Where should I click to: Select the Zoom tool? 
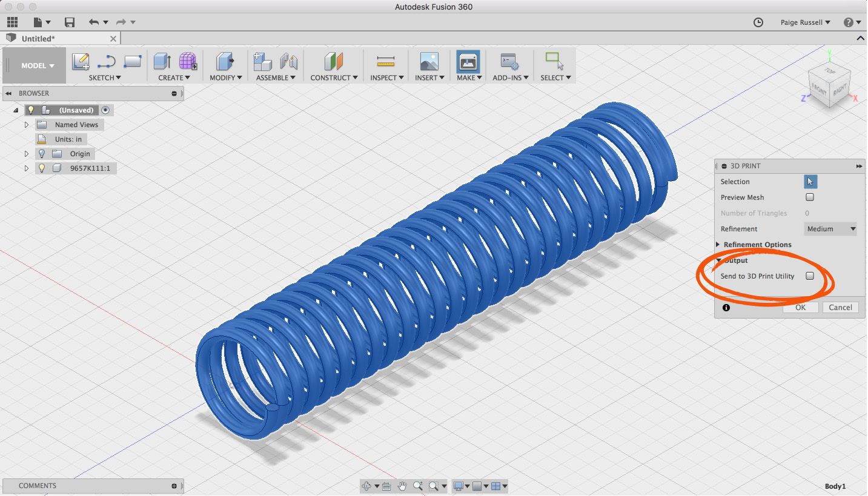[417, 486]
